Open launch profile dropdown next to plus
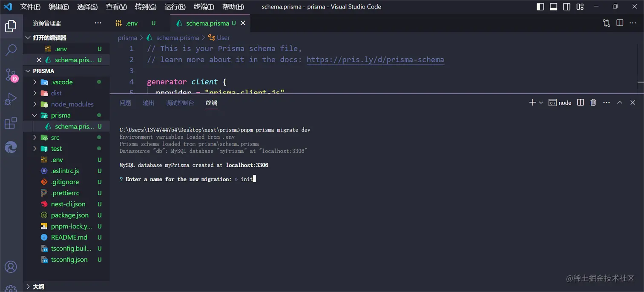The width and height of the screenshot is (644, 292). coord(541,103)
